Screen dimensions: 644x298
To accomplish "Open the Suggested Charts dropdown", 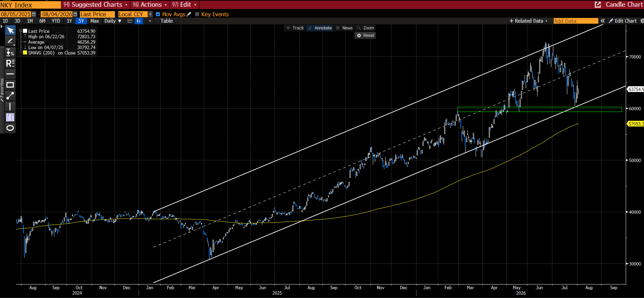I will coord(96,5).
